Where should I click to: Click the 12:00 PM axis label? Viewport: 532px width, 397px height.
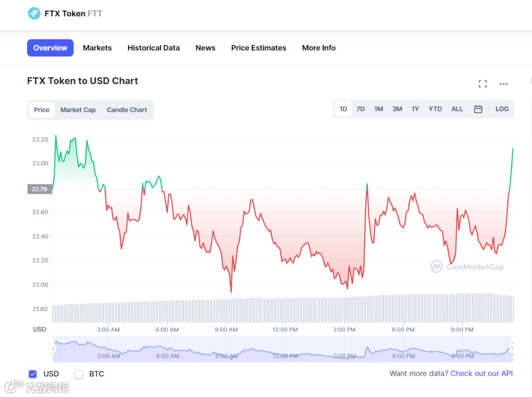pyautogui.click(x=285, y=330)
